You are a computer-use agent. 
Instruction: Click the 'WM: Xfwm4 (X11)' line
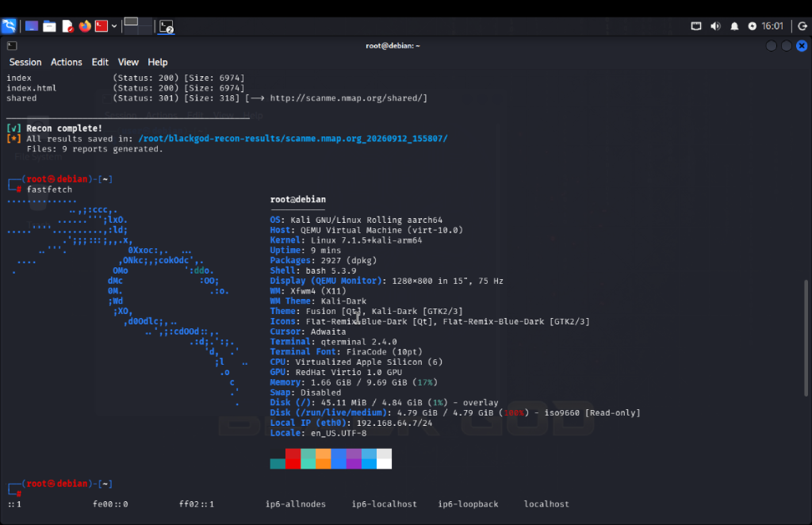(308, 291)
